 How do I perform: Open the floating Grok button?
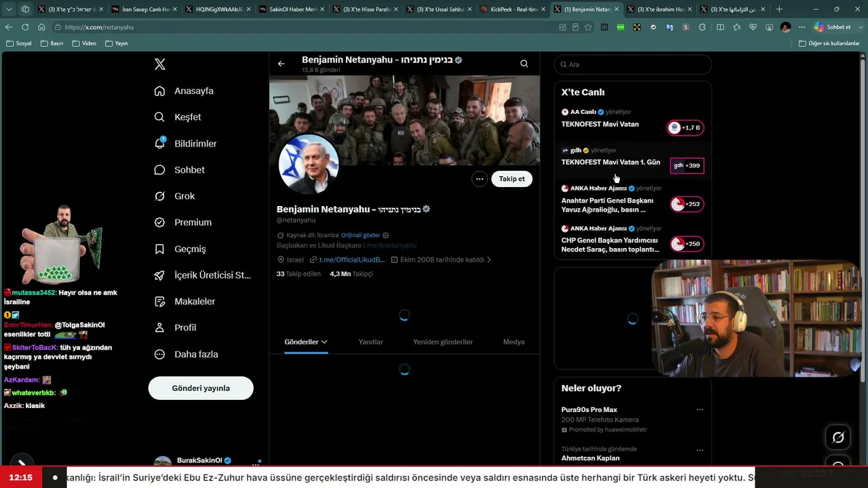838,438
